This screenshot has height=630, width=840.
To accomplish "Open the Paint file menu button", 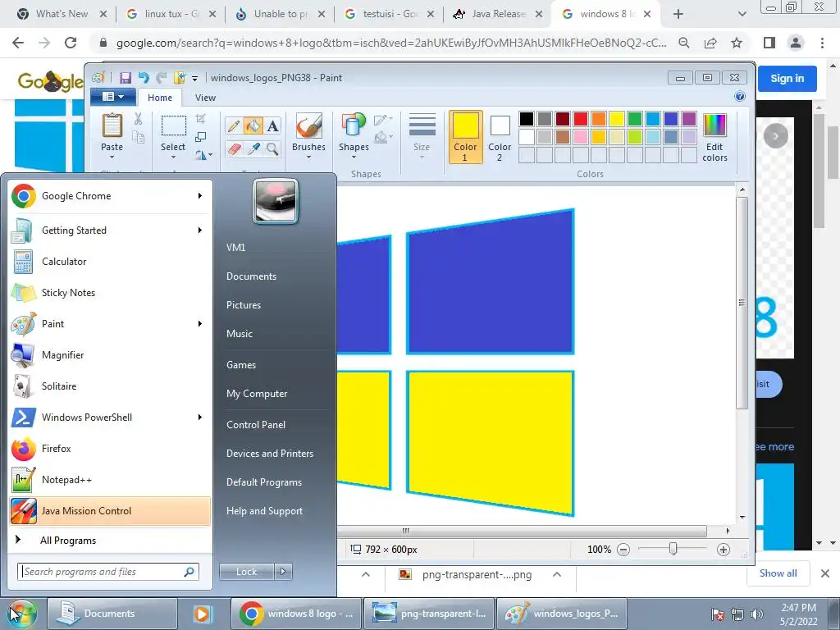I will [x=112, y=97].
